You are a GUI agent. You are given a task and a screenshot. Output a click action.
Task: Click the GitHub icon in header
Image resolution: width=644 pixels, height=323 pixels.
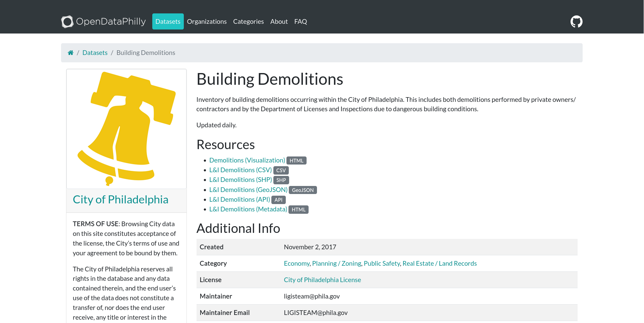click(576, 21)
